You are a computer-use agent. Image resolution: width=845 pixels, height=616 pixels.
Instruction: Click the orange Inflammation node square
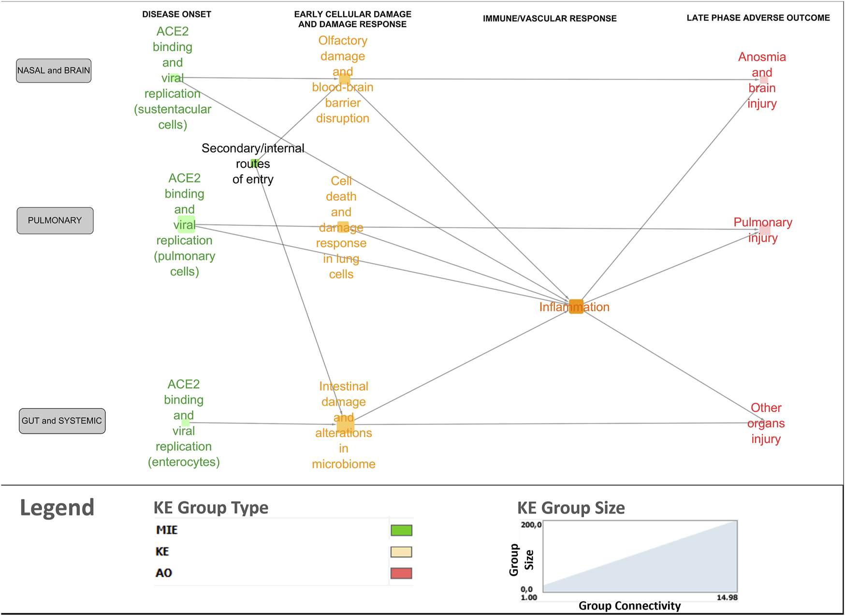click(576, 307)
